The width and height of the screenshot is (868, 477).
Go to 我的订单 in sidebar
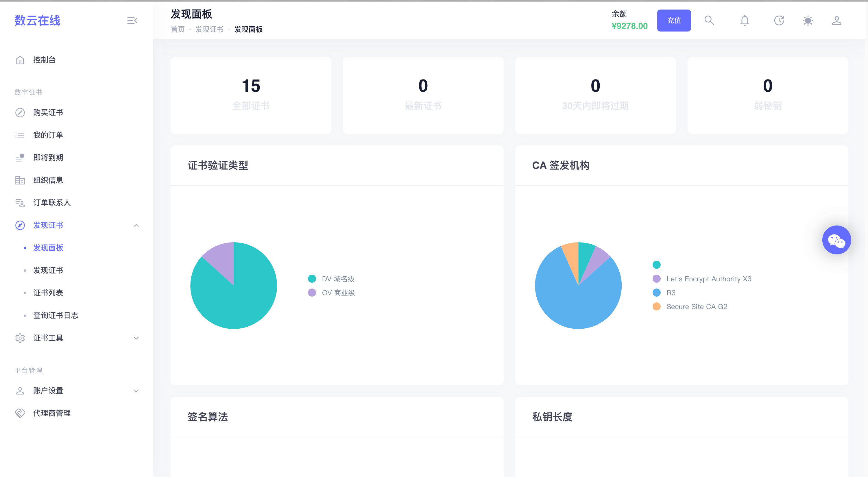coord(48,135)
